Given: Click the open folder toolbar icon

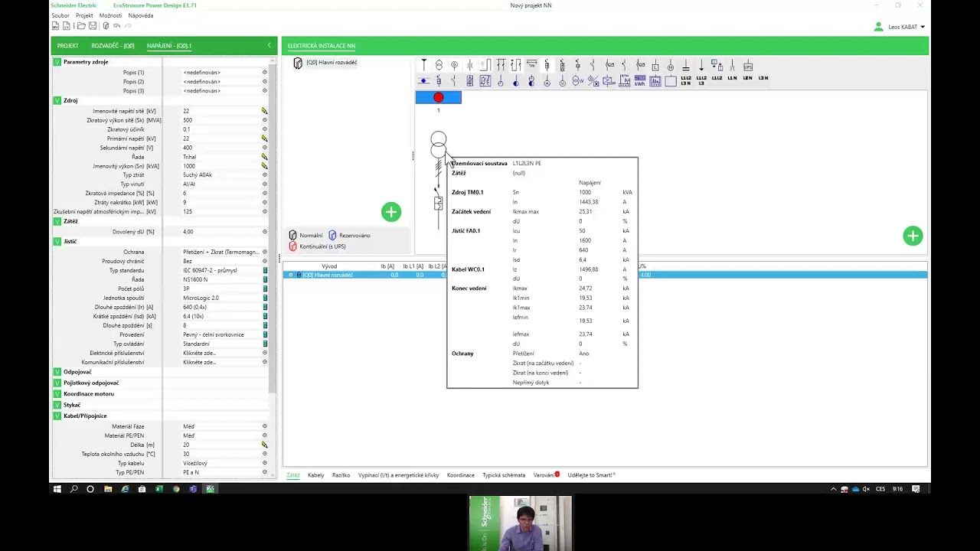Looking at the screenshot, I should pos(81,26).
